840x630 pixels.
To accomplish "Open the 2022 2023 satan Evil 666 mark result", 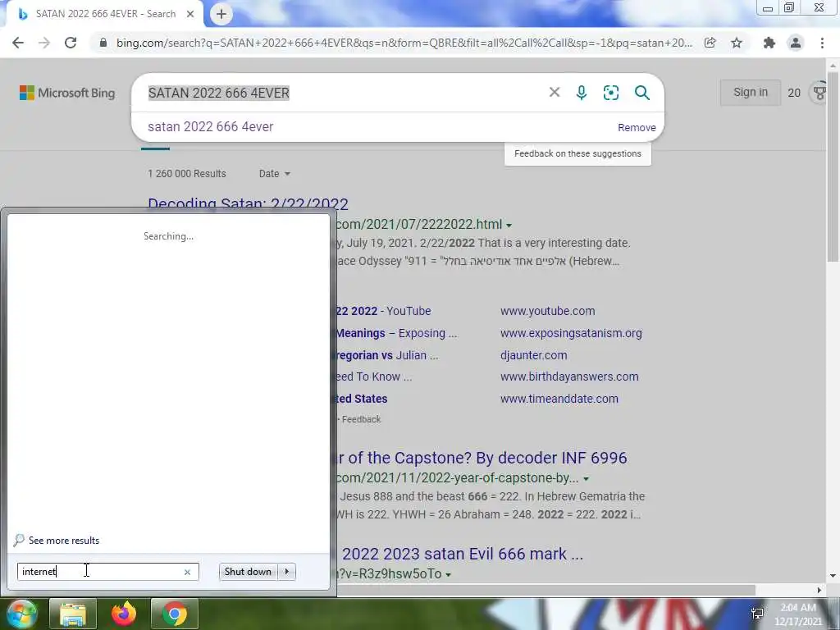I will tap(463, 554).
